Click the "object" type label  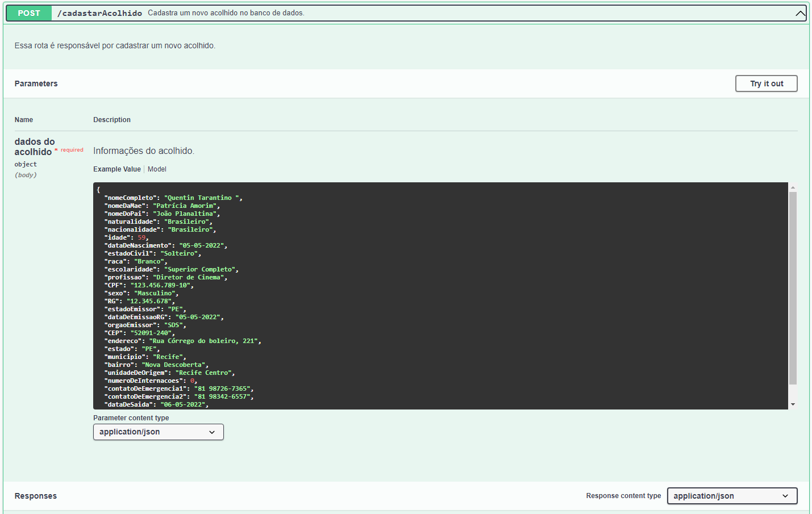point(26,164)
